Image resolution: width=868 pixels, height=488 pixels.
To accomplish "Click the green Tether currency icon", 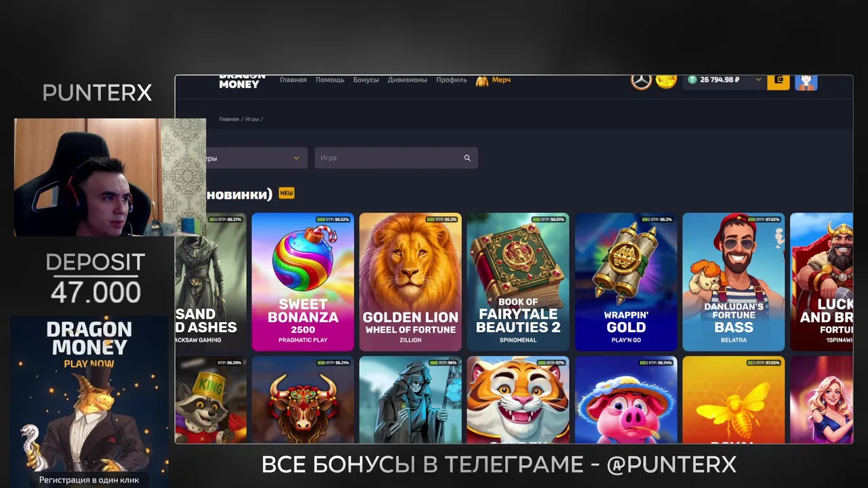I will point(692,80).
